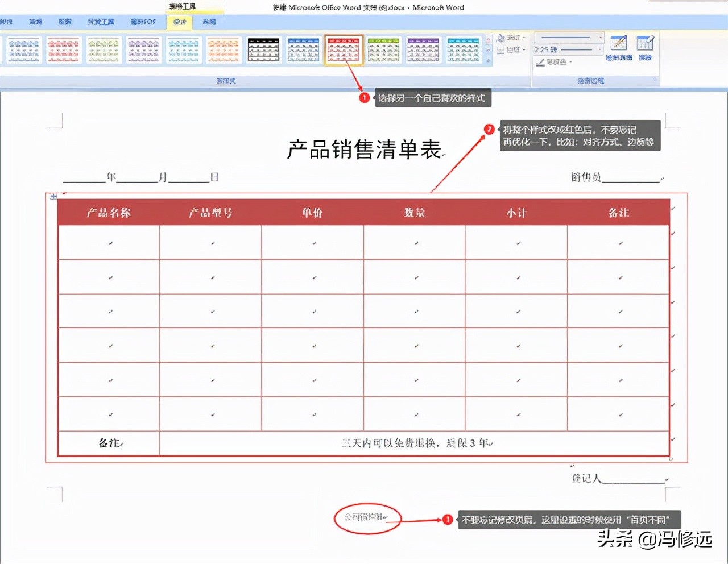
Task: Apply the highlighted red table style
Action: (344, 49)
